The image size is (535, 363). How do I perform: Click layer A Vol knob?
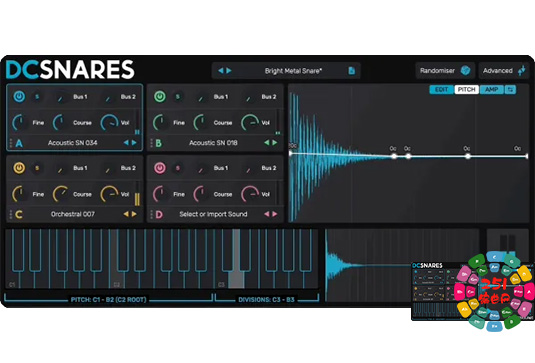(110, 122)
